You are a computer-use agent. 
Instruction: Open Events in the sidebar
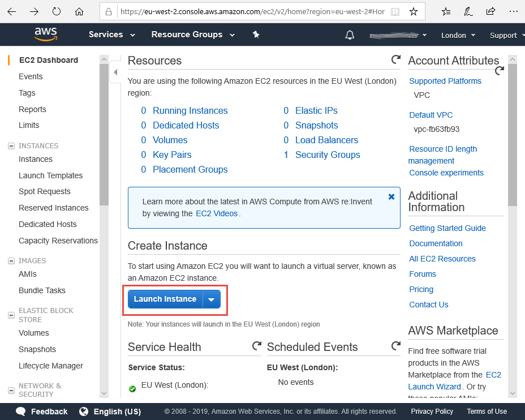point(31,76)
